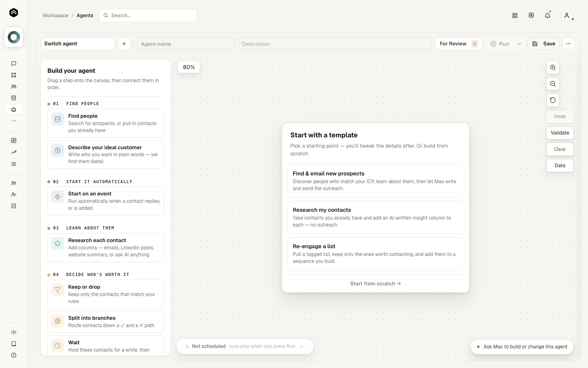Choose the Re-engage a list template
The width and height of the screenshot is (588, 368).
[x=376, y=254]
